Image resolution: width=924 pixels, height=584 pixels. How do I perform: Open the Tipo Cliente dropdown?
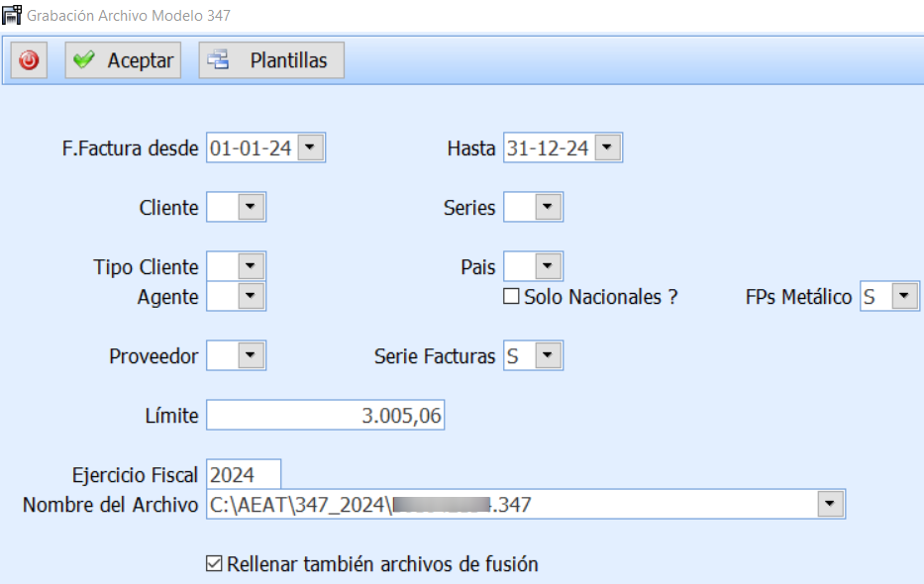click(251, 266)
